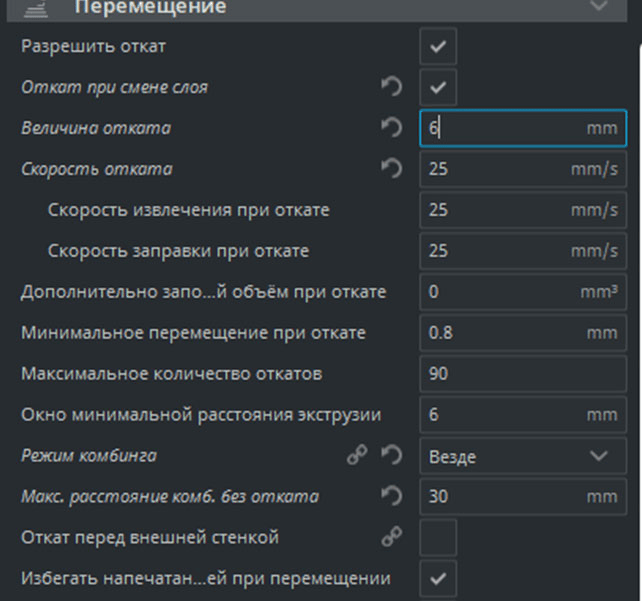Edit additional prime volume field (mm³)

pos(523,292)
